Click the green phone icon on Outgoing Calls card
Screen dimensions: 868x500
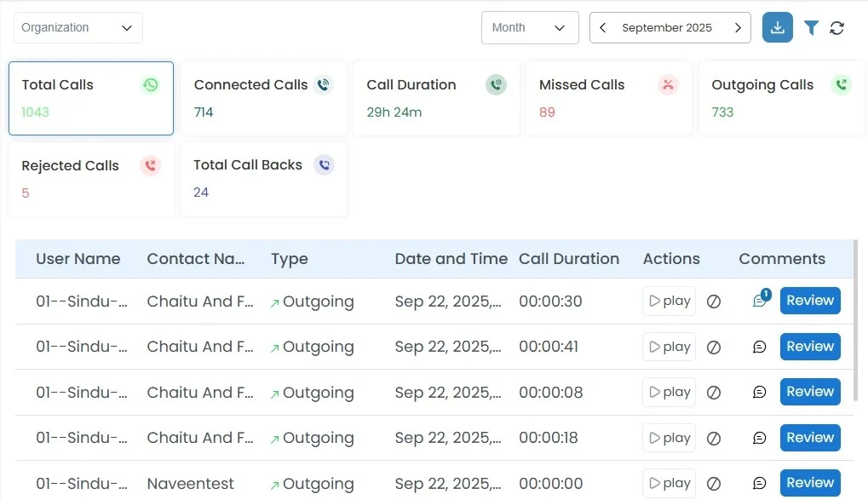841,84
